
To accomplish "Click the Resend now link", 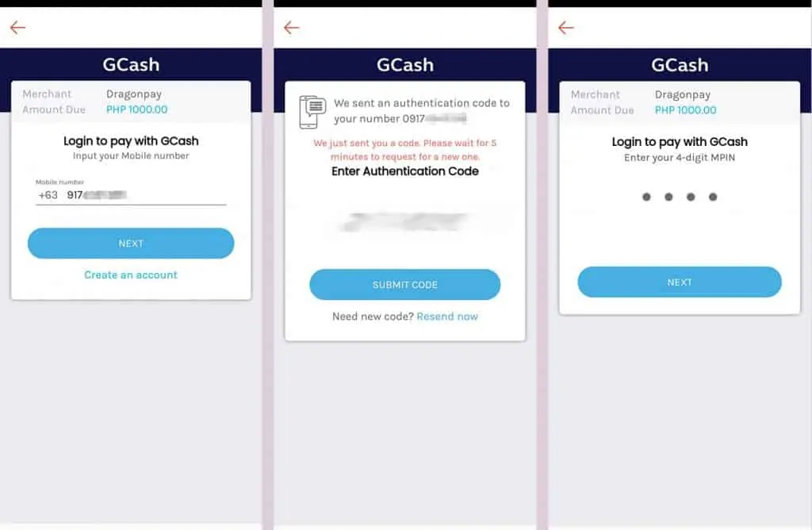I will (x=447, y=317).
